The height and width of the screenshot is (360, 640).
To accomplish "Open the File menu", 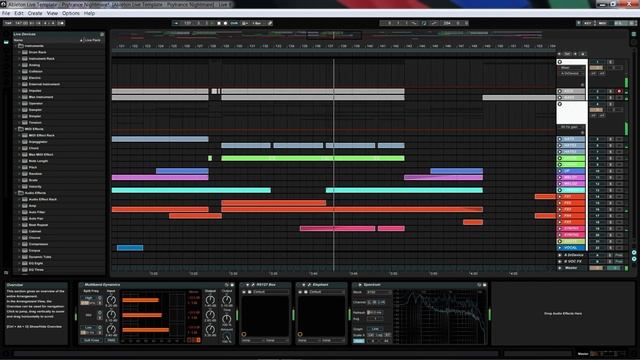I will (x=6, y=13).
